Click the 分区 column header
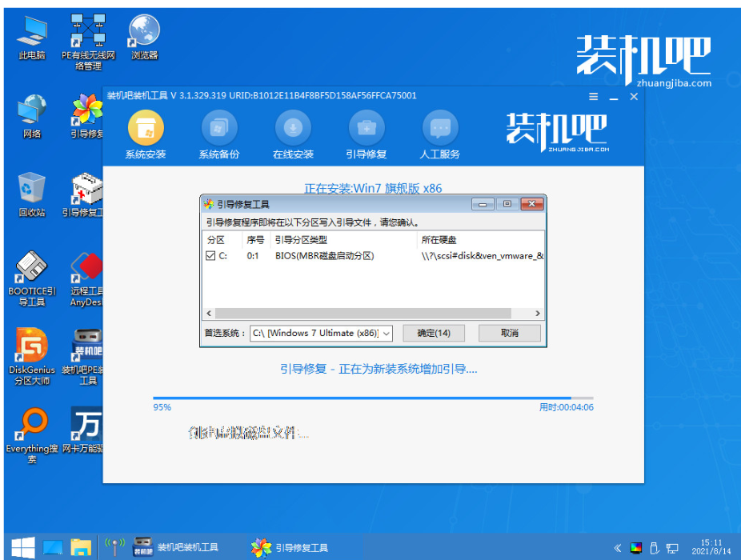Image resolution: width=741 pixels, height=560 pixels. [x=216, y=239]
